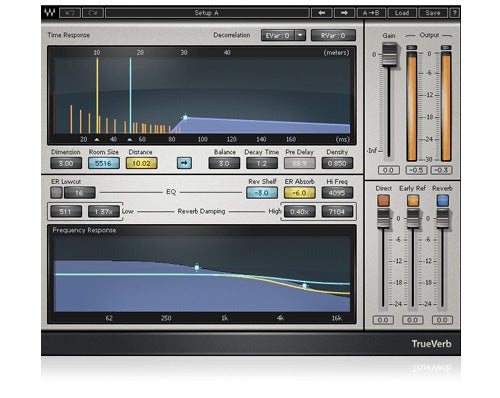Click the Gain value box 0.0
The image size is (500, 398).
click(x=389, y=170)
